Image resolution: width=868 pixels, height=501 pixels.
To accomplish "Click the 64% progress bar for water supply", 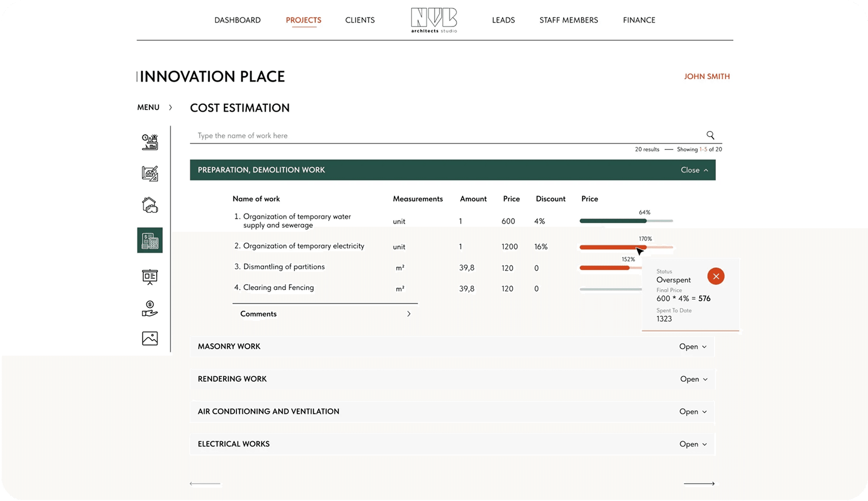I will pos(625,221).
